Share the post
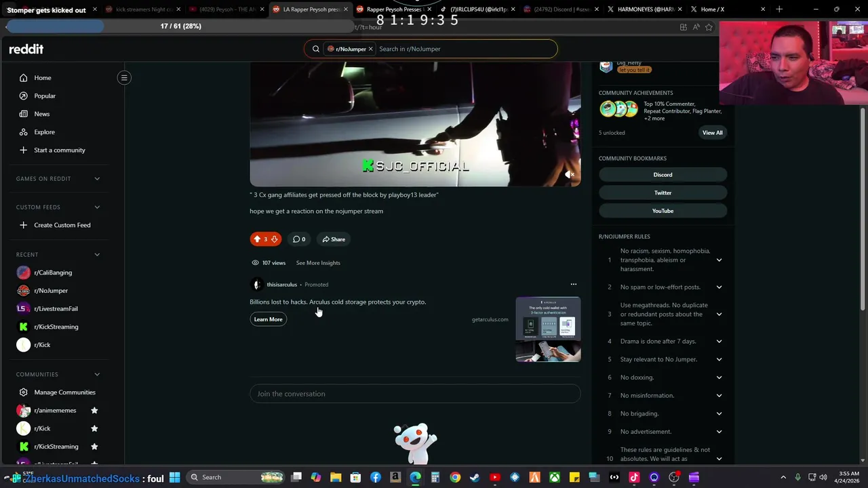The image size is (868, 488). [334, 239]
